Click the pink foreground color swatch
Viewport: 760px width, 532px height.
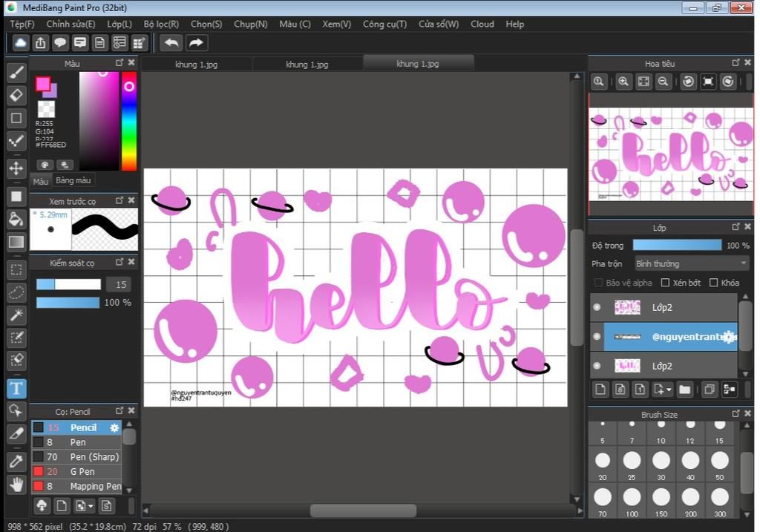tap(42, 85)
